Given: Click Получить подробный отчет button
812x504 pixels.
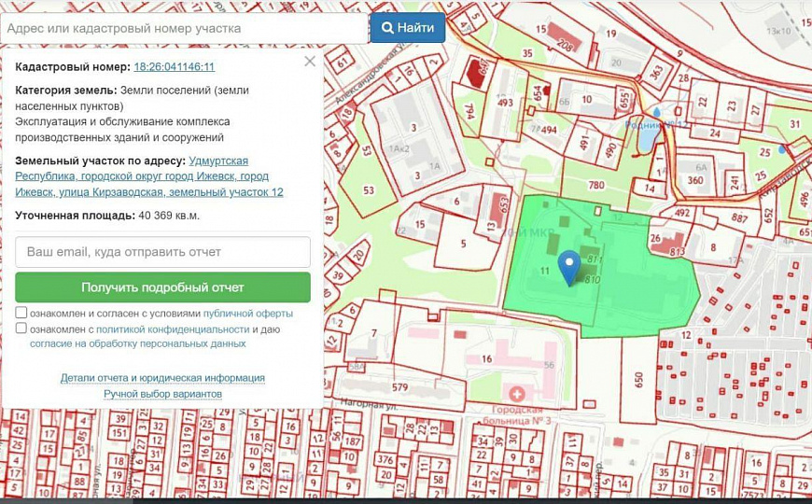Looking at the screenshot, I should (x=162, y=287).
